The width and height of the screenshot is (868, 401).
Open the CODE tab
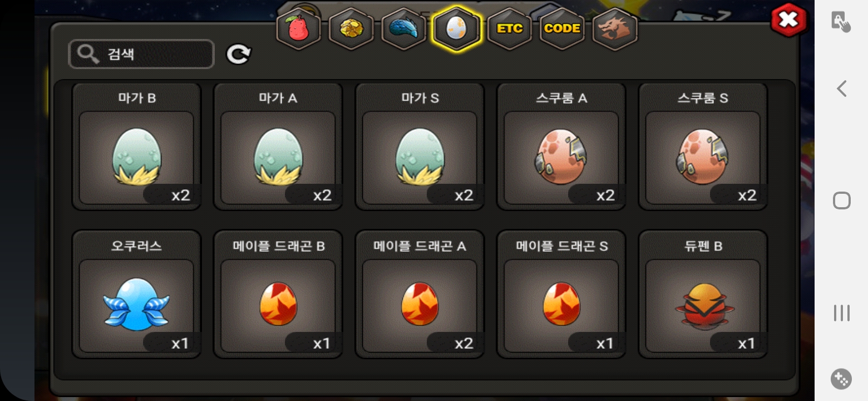(562, 29)
